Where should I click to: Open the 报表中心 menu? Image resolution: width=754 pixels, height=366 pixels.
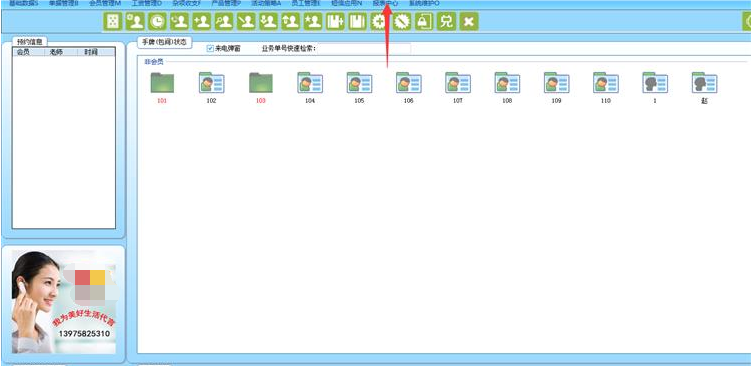coord(385,3)
